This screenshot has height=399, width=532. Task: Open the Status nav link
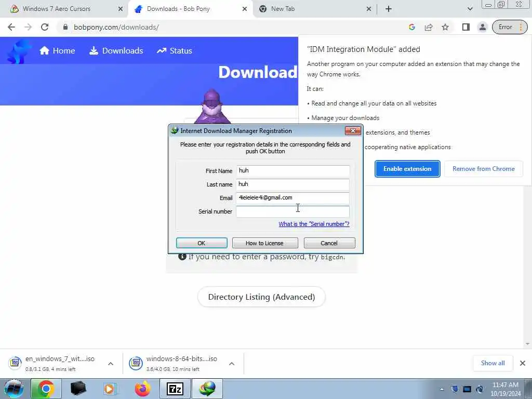[x=175, y=51]
